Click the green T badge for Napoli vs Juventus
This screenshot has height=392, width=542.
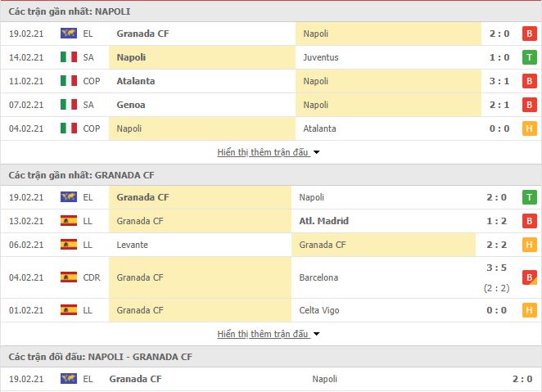pyautogui.click(x=529, y=57)
